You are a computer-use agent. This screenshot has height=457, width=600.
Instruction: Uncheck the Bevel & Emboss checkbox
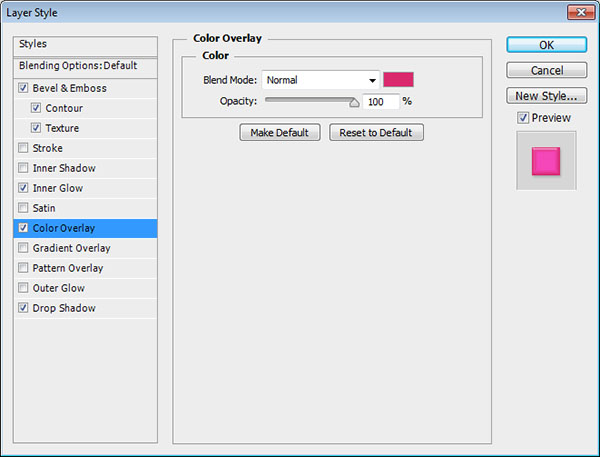[23, 88]
